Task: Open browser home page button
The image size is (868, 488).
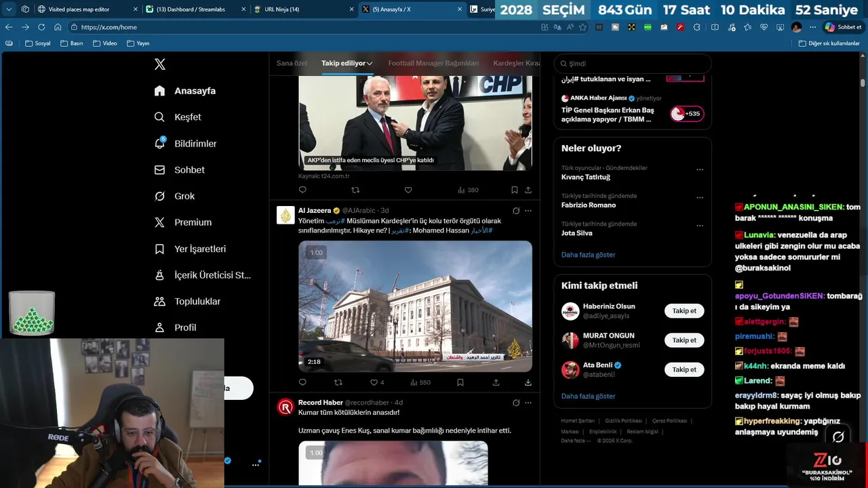Action: click(58, 27)
